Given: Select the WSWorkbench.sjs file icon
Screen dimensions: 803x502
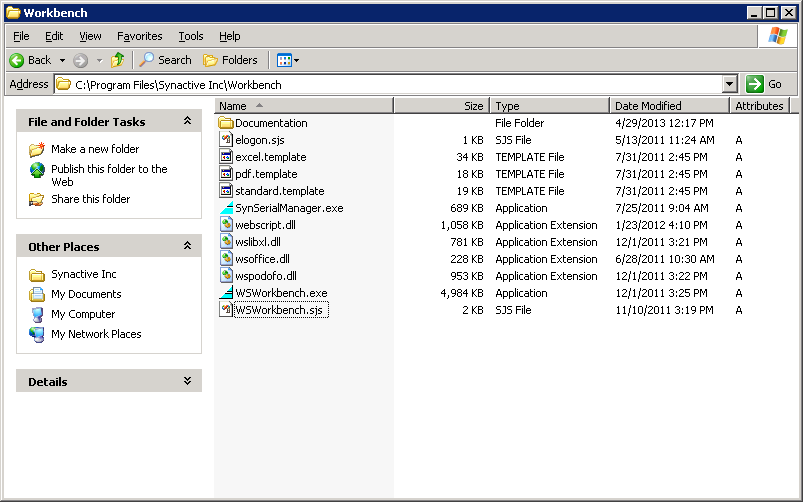Looking at the screenshot, I should coord(226,310).
